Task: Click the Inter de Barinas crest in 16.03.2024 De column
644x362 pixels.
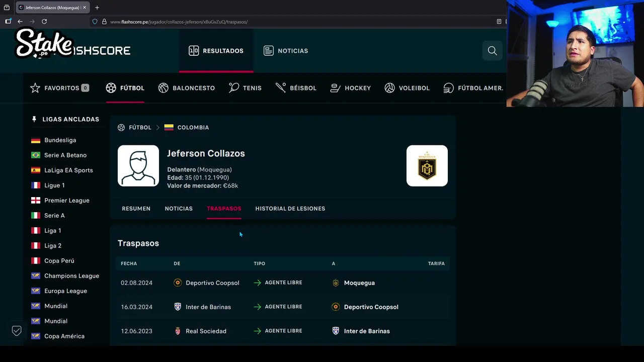Action: click(x=178, y=307)
